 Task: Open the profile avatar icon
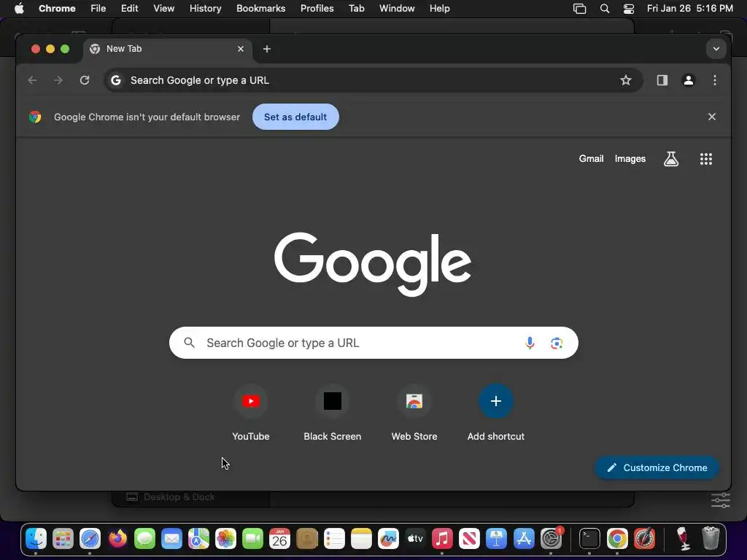click(x=689, y=80)
